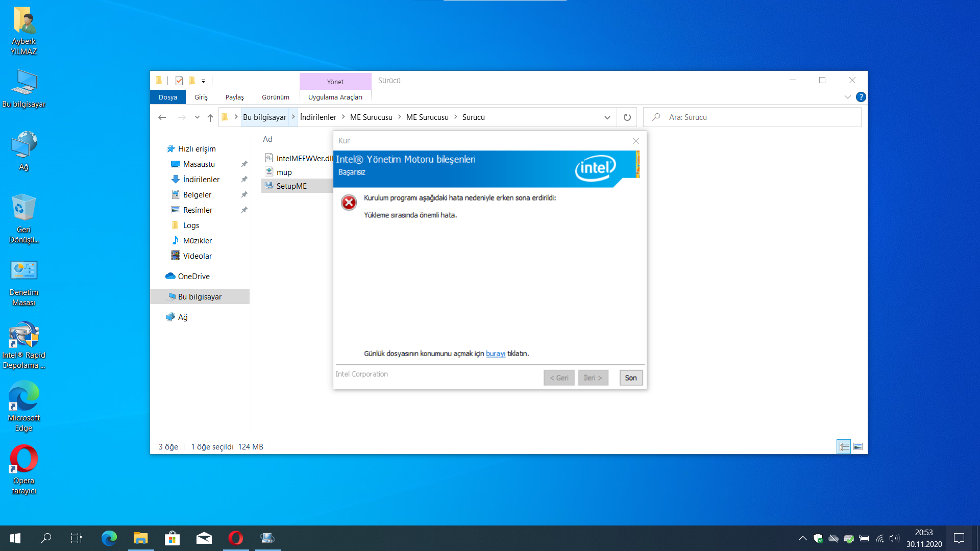This screenshot has height=551, width=980.
Task: Expand the address bar history dropdown
Action: click(x=607, y=117)
